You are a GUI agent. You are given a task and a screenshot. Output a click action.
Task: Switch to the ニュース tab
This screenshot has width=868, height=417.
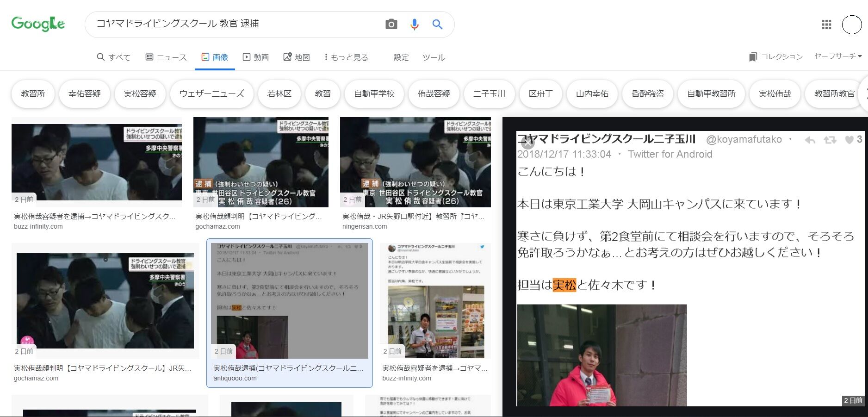(166, 57)
